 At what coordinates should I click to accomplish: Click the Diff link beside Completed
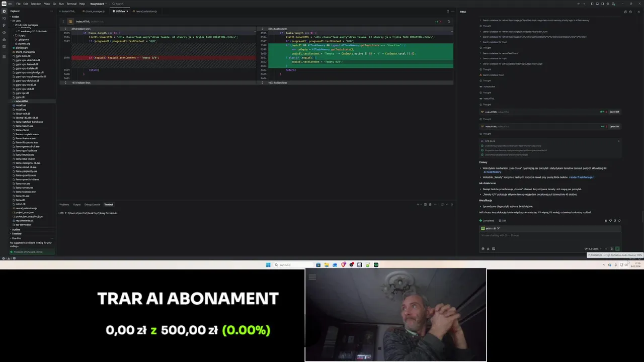(x=502, y=220)
